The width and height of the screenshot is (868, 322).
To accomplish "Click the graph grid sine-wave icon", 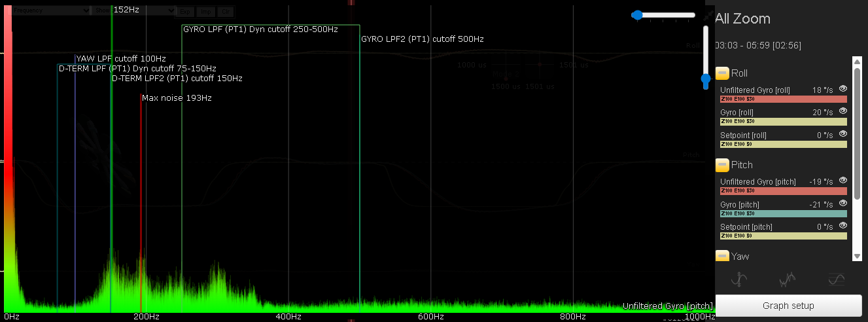I will [x=836, y=280].
